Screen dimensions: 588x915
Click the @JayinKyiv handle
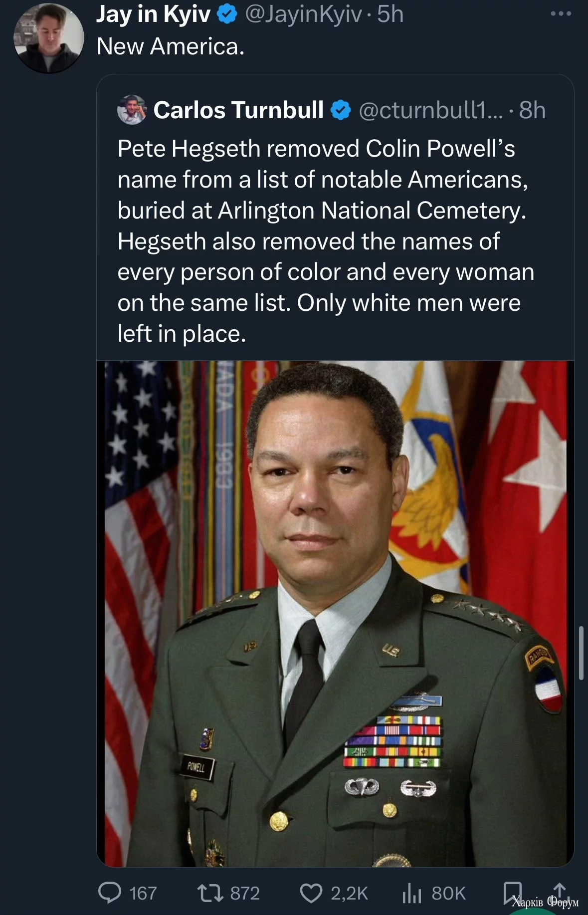tap(303, 14)
